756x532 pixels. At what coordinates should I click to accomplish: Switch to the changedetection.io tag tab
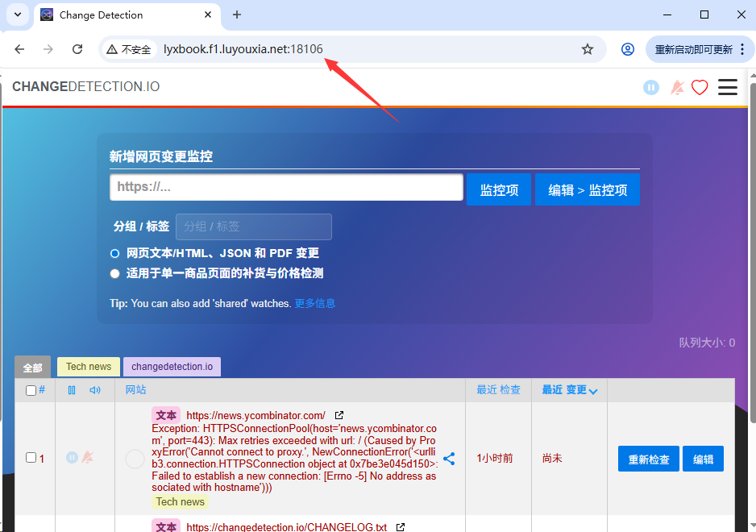pos(172,367)
